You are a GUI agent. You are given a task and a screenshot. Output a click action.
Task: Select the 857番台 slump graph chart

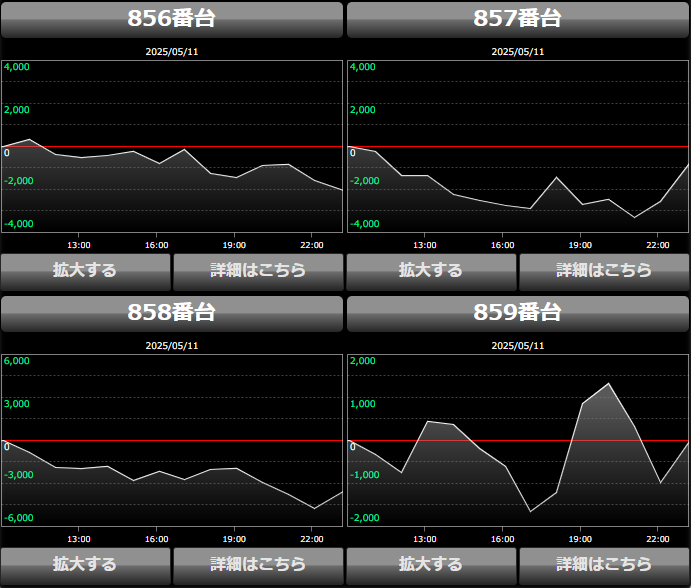[518, 146]
